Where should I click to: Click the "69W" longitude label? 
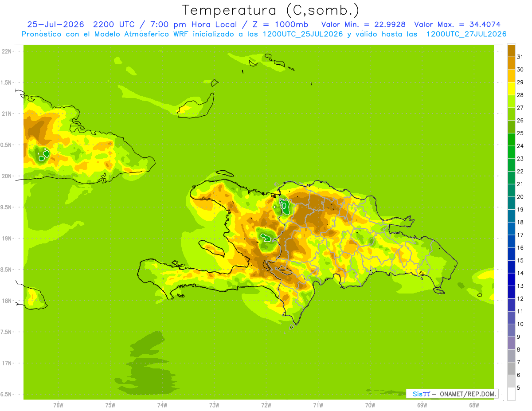pos(422,405)
